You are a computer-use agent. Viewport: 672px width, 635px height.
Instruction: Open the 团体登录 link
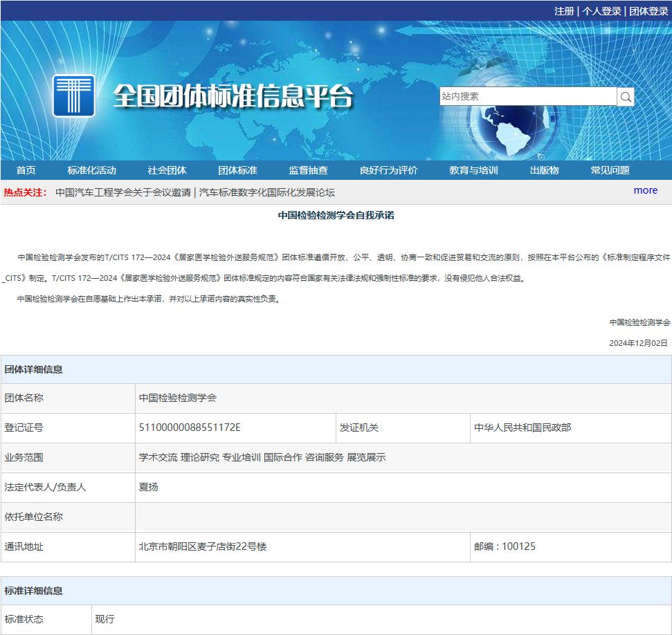pyautogui.click(x=649, y=11)
